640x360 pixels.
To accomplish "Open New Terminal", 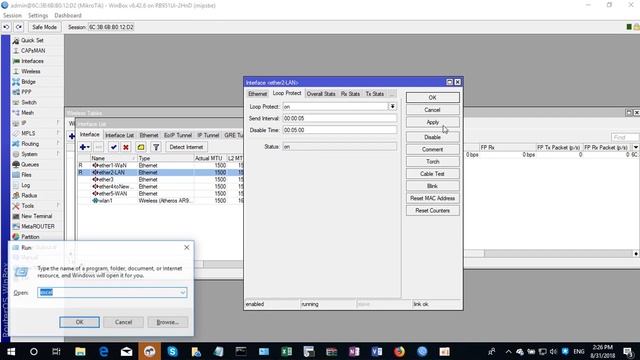I will tap(36, 216).
